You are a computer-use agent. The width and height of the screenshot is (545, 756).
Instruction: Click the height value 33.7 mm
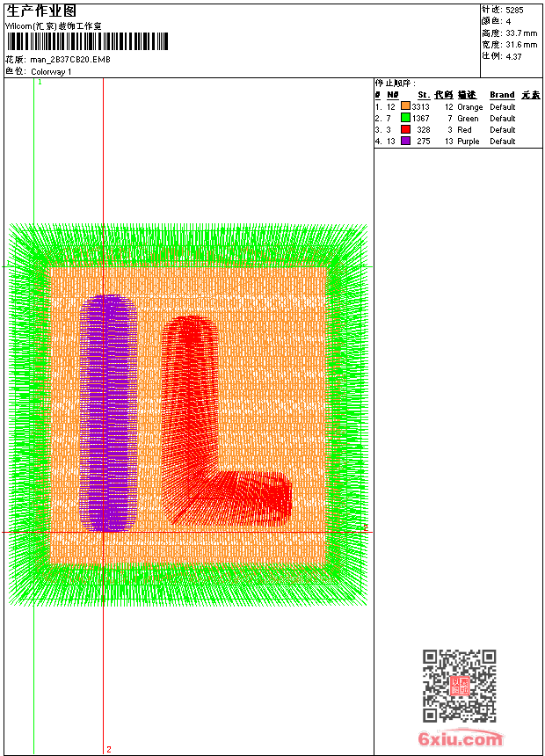tap(521, 33)
